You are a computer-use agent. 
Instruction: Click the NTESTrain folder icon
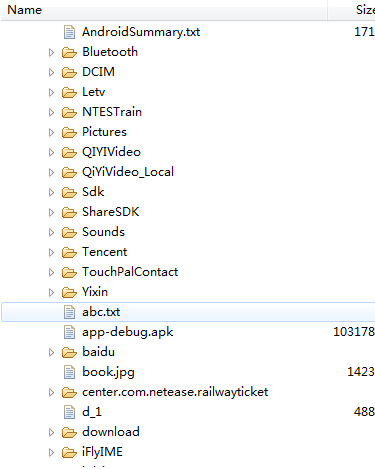(69, 112)
